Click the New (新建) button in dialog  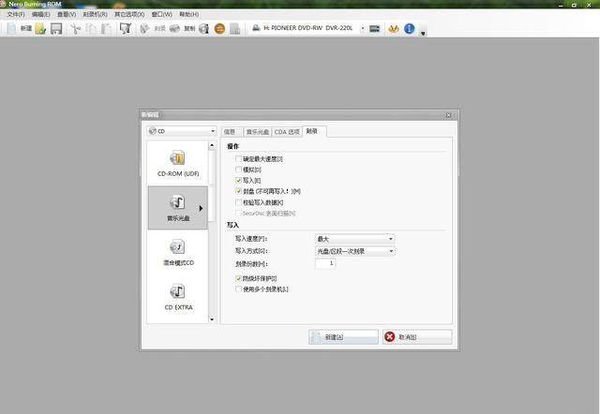[343, 337]
